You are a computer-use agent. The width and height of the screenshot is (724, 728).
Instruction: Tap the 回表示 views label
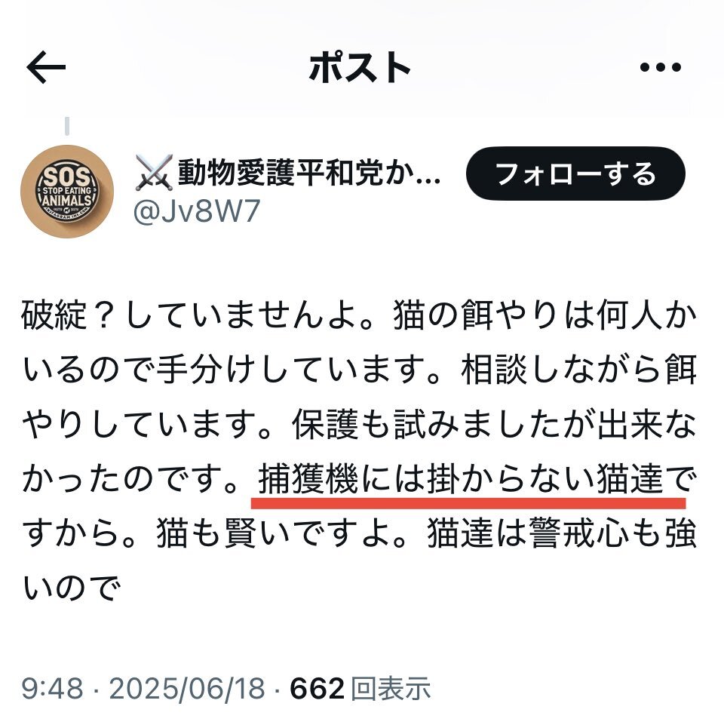coord(391,688)
